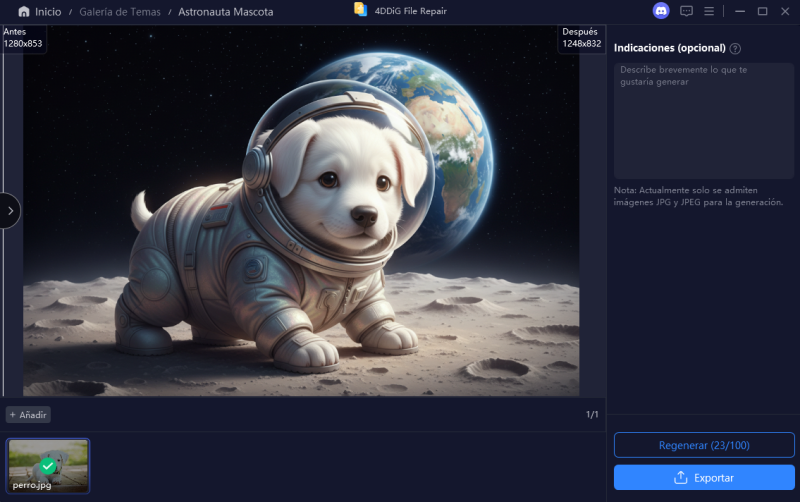Click the Astronauta Mascota breadcrumb title
800x502 pixels.
(x=226, y=12)
